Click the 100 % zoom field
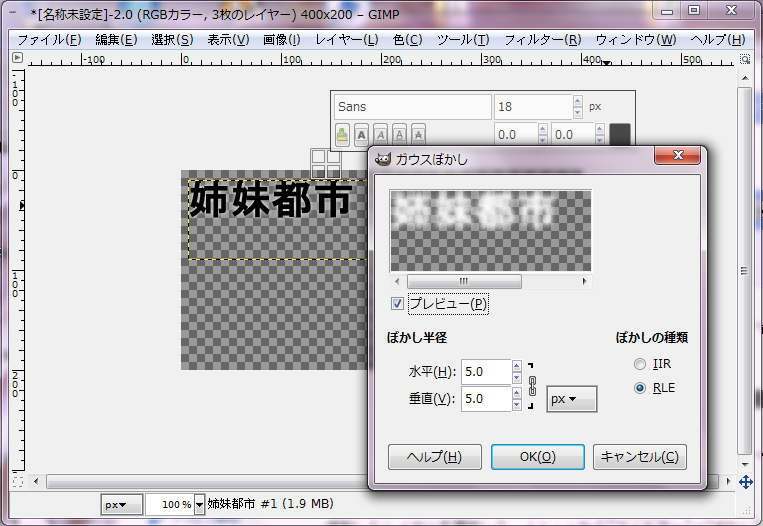This screenshot has height=526, width=763. coord(170,505)
